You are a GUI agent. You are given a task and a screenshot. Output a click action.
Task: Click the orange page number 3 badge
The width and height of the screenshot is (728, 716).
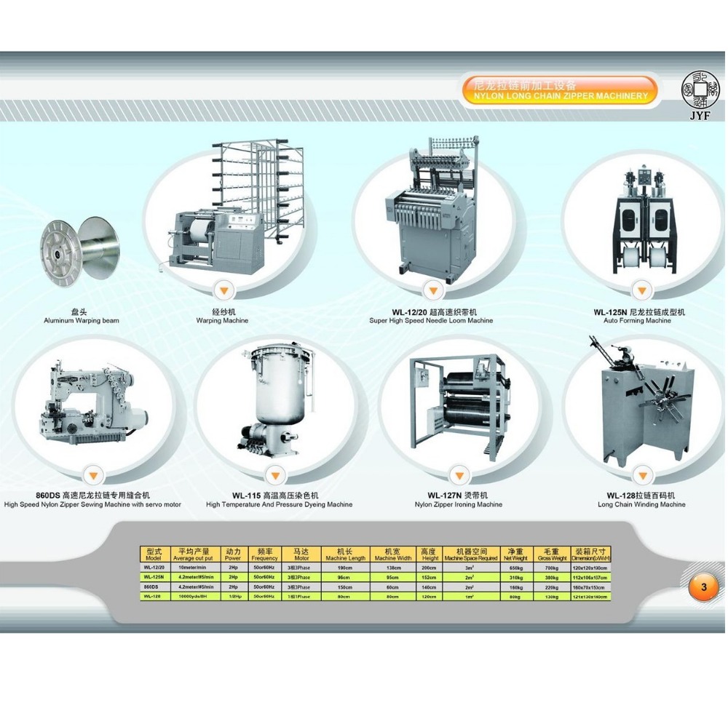click(x=704, y=587)
